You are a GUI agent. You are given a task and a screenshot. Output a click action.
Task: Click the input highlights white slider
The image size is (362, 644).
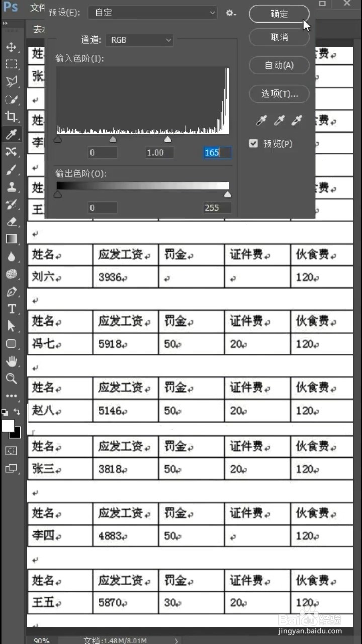pyautogui.click(x=168, y=139)
